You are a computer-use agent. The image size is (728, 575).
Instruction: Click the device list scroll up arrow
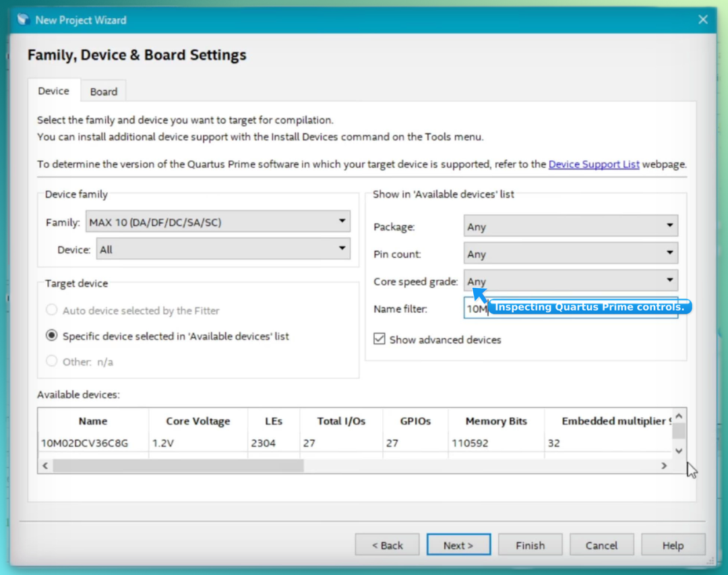[679, 416]
